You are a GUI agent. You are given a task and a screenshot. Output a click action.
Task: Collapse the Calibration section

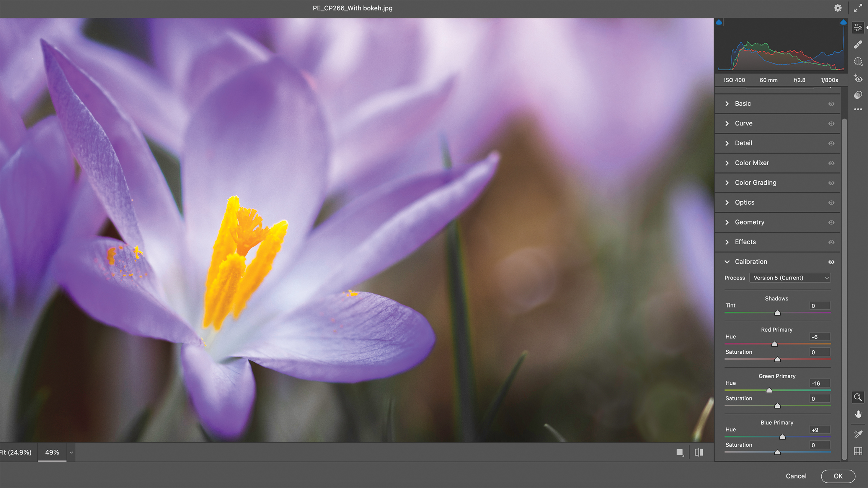click(727, 262)
